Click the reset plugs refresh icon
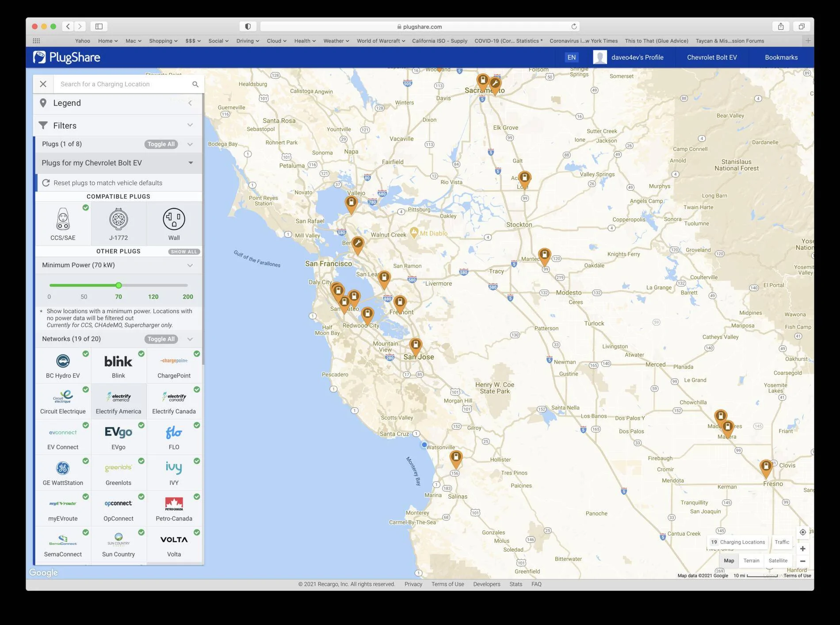The image size is (840, 625). tap(46, 183)
